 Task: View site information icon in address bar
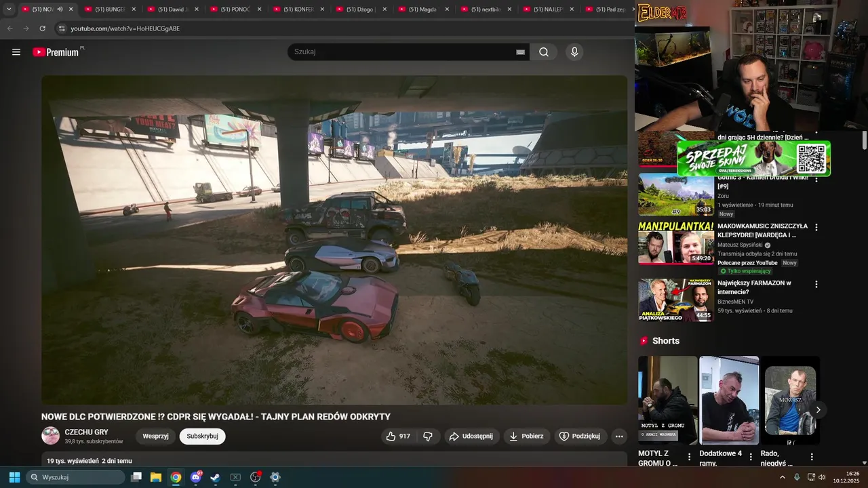point(62,28)
